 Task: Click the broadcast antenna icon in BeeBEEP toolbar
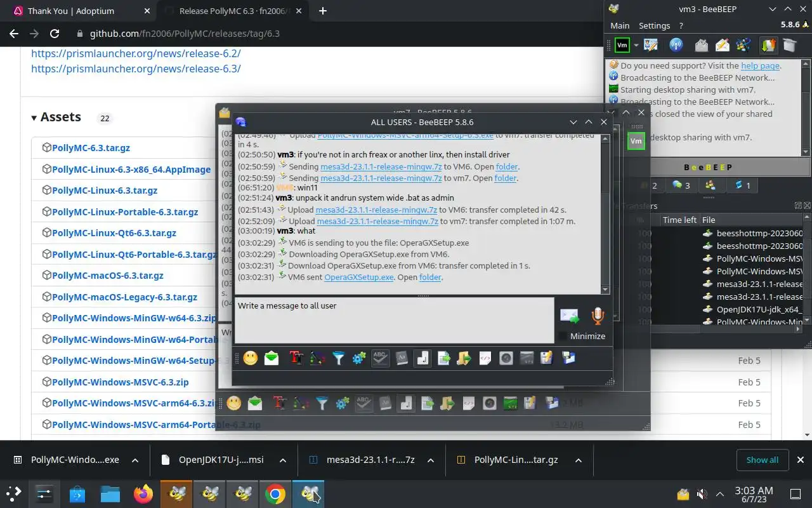click(676, 45)
